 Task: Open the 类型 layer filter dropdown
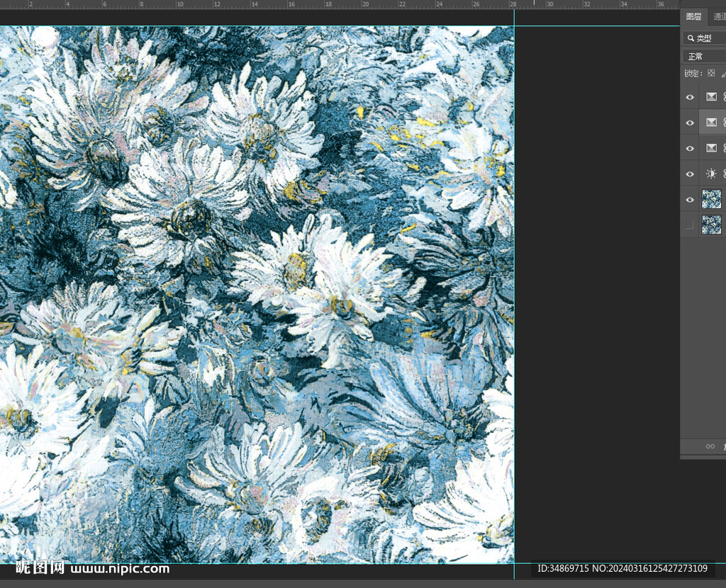click(704, 38)
